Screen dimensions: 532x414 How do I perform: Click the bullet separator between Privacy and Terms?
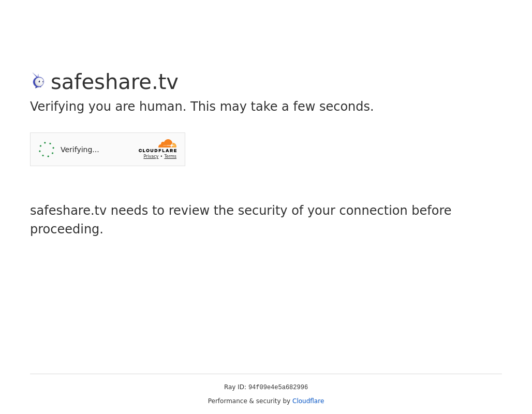tap(161, 156)
